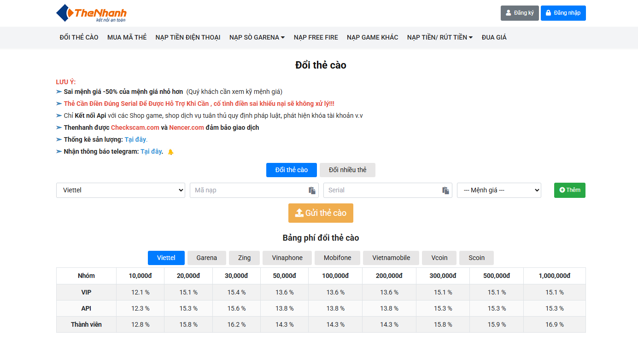Click the 12.1 % VIP cell
Screen dimensions: 638x364
point(140,292)
